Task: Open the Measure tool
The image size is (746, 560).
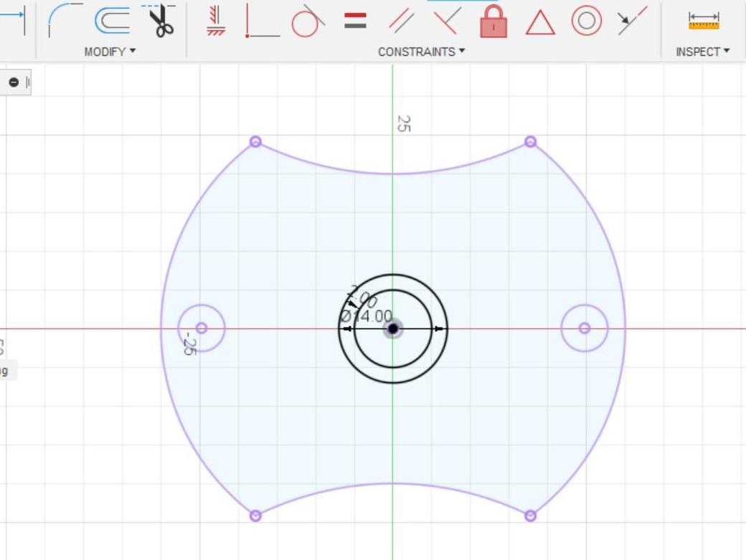Action: 704,21
